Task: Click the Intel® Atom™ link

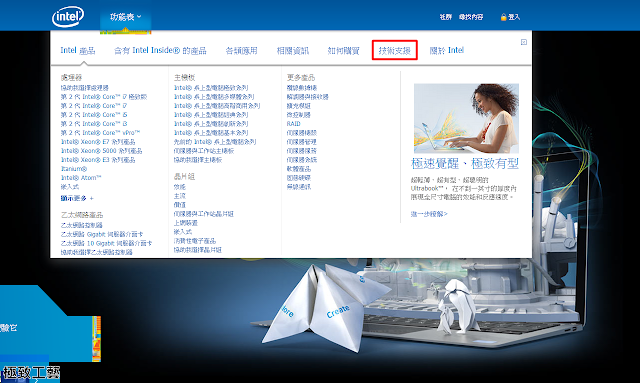Action: tap(81, 178)
